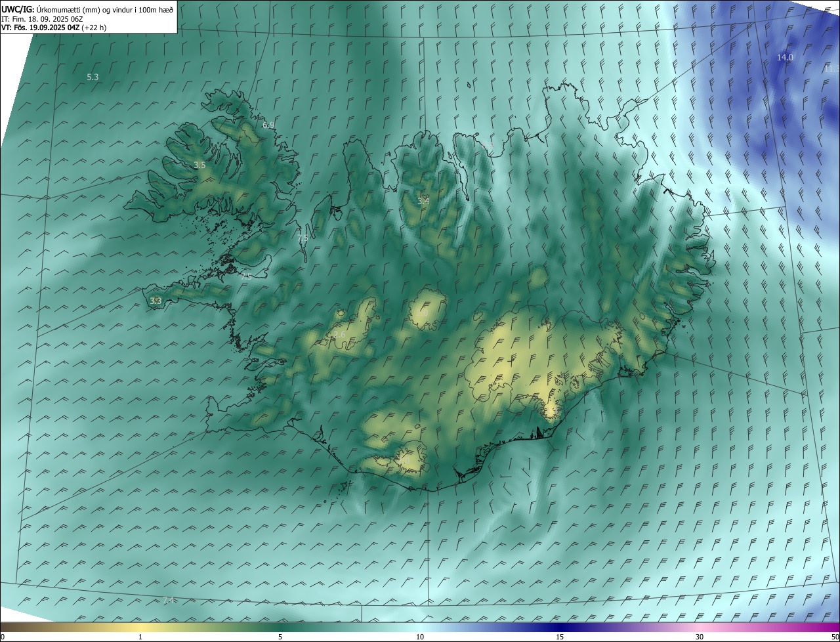
Task: Click the 14.0 value label on the map
Action: 785,57
